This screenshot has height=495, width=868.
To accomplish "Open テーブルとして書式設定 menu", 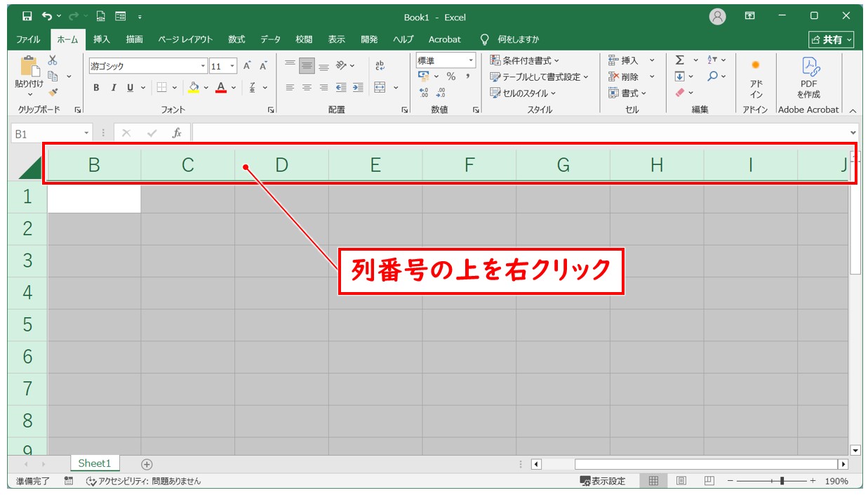I will (x=540, y=77).
